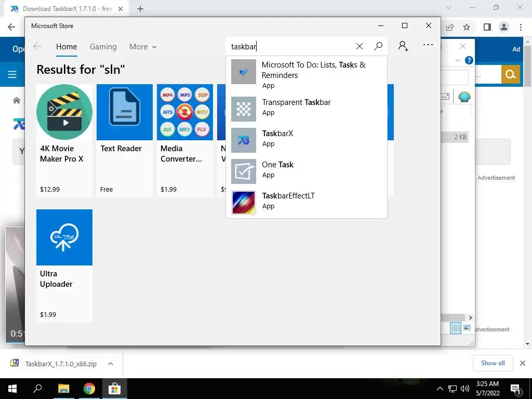Click the browser page vertical scrollbar
The width and height of the screenshot is (532, 399).
click(x=527, y=66)
